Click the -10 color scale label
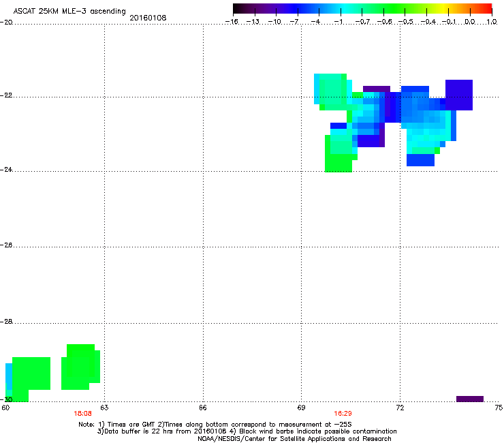The image size is (504, 443). coord(274,22)
